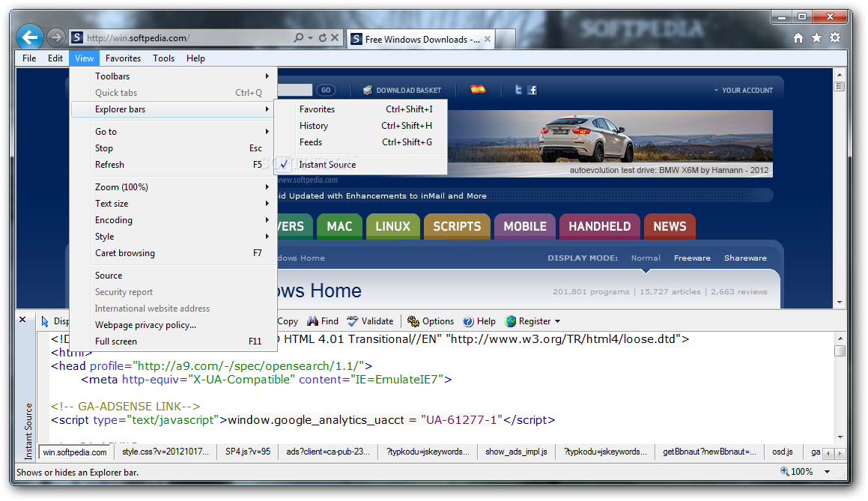Viewport: 868px width, 501px height.
Task: Select style.css source tab
Action: point(166,452)
